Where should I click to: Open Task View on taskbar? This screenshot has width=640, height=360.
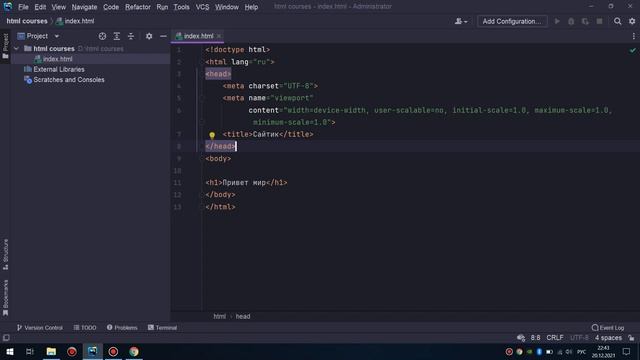[x=30, y=351]
